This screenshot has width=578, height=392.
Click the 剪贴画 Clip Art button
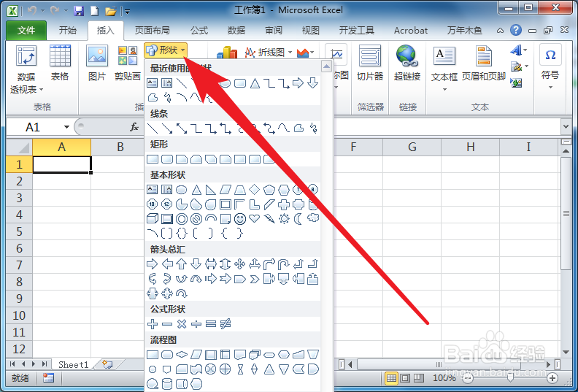click(128, 63)
